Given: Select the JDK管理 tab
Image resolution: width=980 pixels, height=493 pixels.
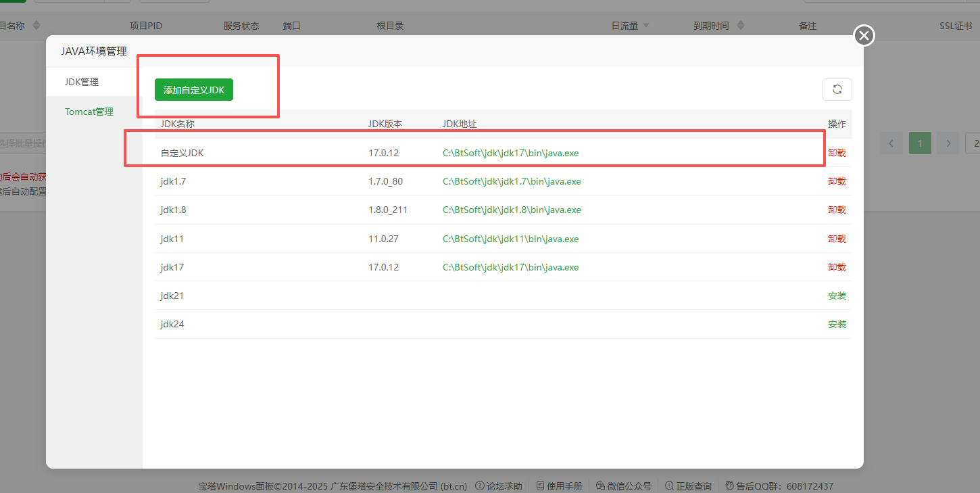Looking at the screenshot, I should [x=82, y=81].
